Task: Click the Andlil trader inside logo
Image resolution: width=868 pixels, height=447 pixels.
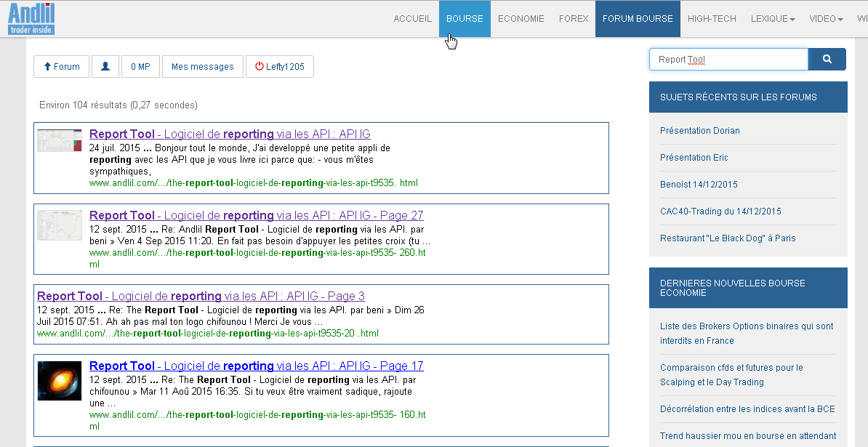Action: pos(31,19)
